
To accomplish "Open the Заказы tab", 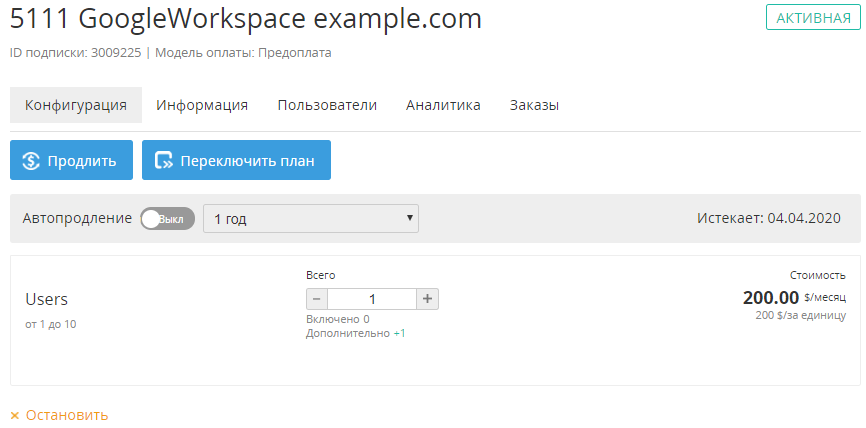I will coord(534,105).
